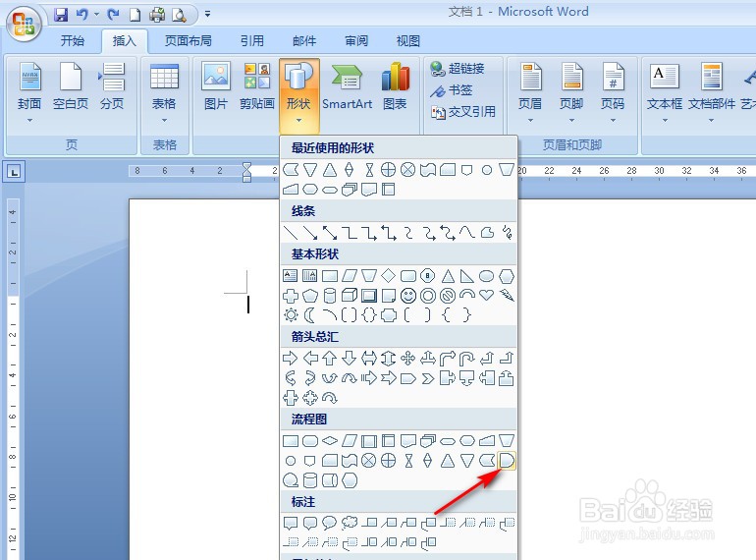Insert a 图表 chart

pos(395,86)
